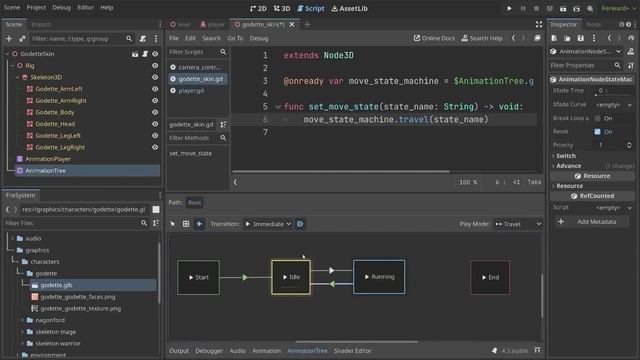Select the AnimationTree node
Image resolution: width=640 pixels, height=360 pixels.
[45, 171]
